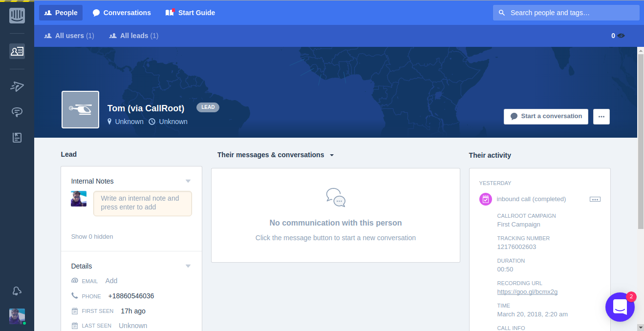Image resolution: width=644 pixels, height=331 pixels.
Task: Click Tom (via CallRoot) name
Action: [x=146, y=108]
